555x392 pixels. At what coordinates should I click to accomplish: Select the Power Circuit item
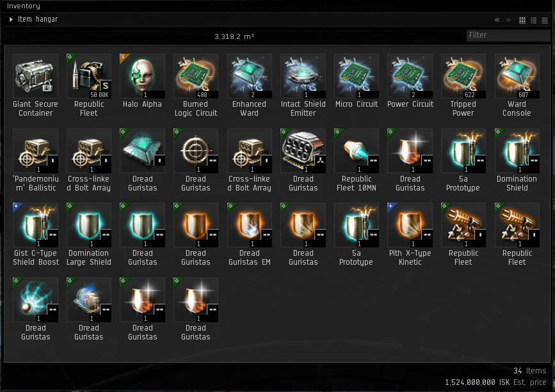click(410, 76)
